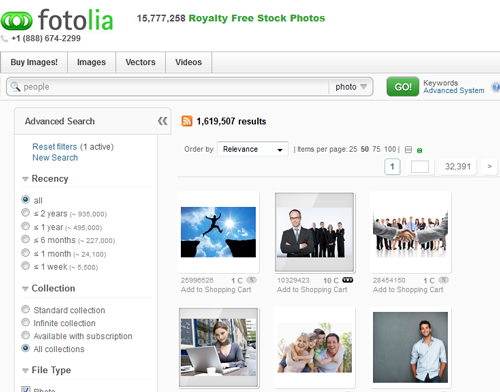Image resolution: width=500 pixels, height=392 pixels.
Task: Choose Infinite collection
Action: 25,322
